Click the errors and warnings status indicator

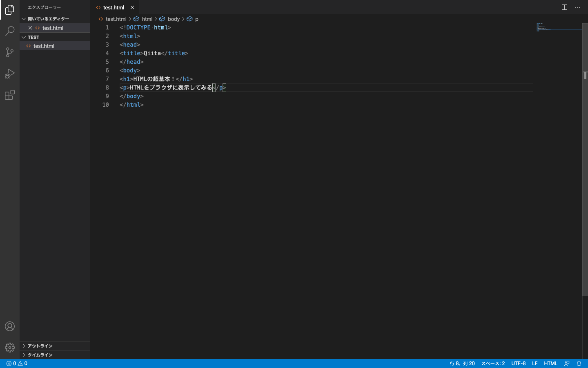[x=17, y=364]
